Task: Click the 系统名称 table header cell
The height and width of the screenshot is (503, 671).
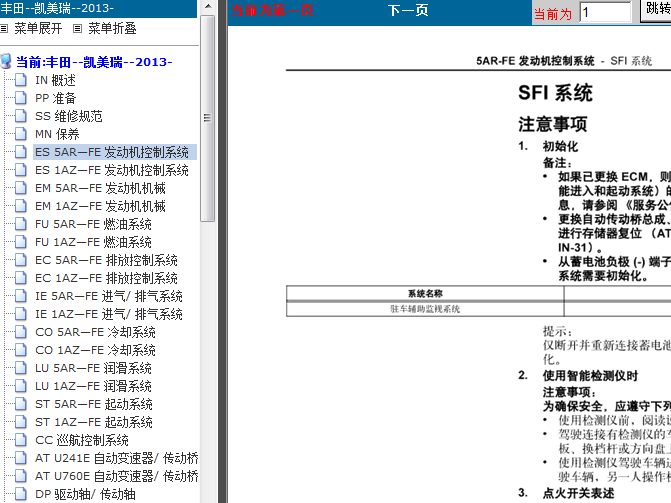Action: click(x=425, y=293)
